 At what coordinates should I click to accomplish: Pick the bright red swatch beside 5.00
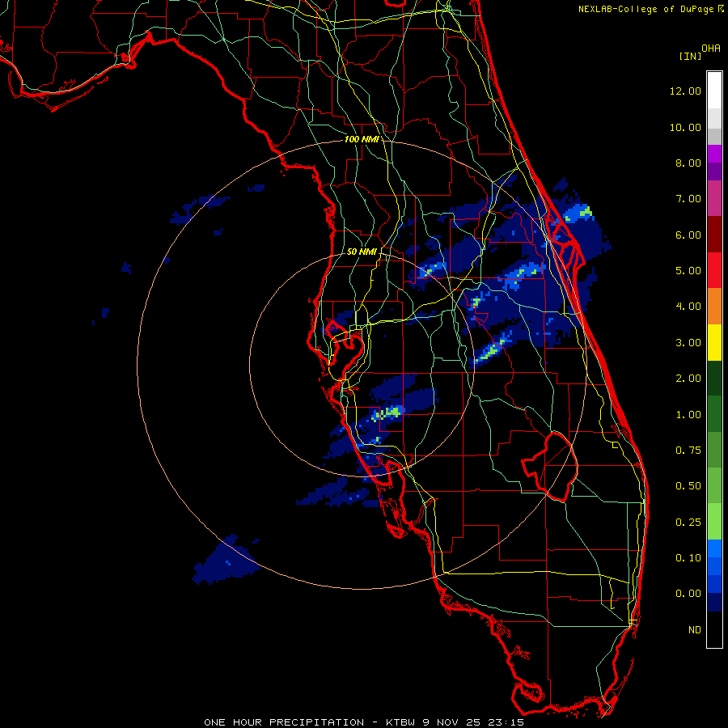(x=714, y=270)
